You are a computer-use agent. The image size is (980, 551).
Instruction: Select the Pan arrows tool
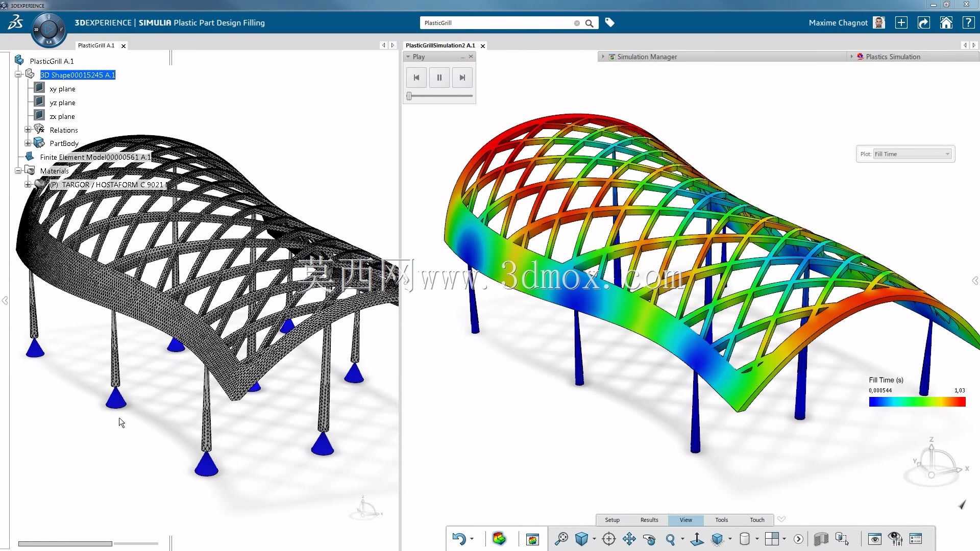[x=629, y=539]
